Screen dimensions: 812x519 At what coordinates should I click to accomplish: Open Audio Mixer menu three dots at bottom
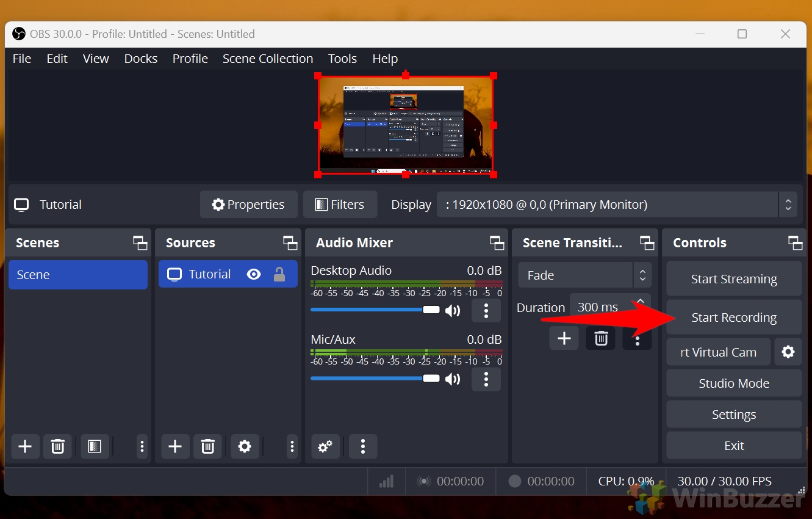pos(362,446)
